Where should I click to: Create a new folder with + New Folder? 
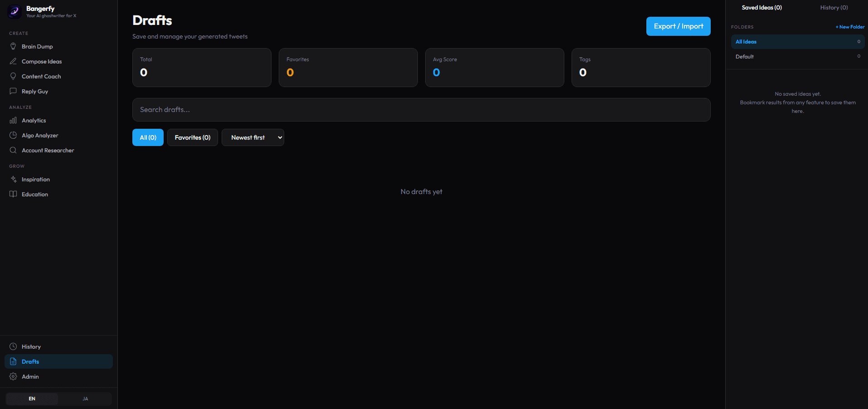(849, 27)
